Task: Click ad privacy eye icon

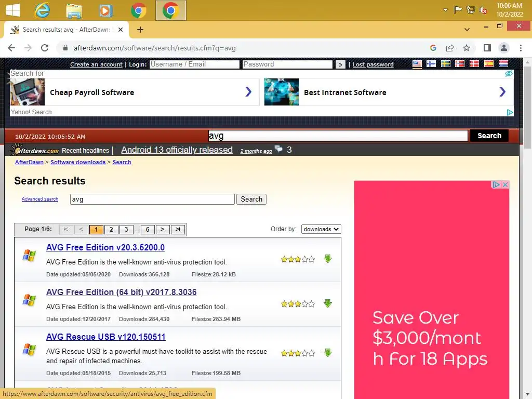Action: (509, 73)
